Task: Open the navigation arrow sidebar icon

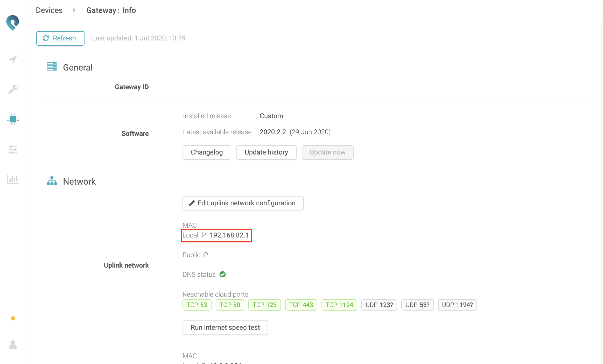Action: click(x=13, y=59)
